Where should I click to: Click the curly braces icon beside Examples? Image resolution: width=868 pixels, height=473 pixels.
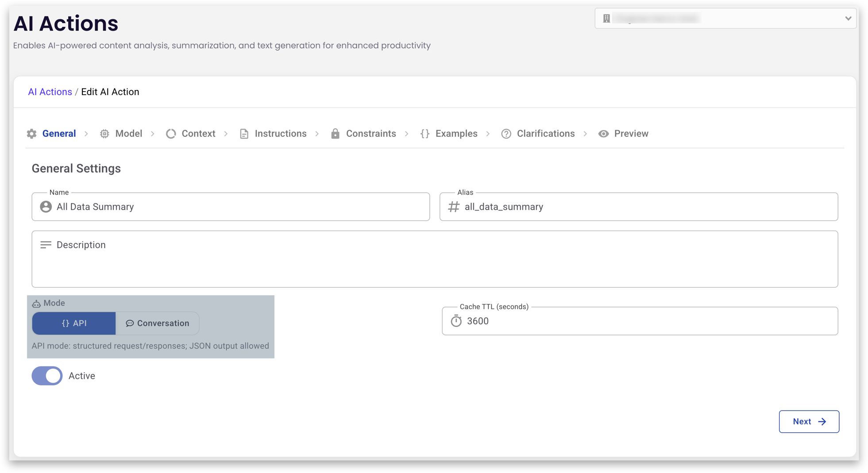point(424,134)
